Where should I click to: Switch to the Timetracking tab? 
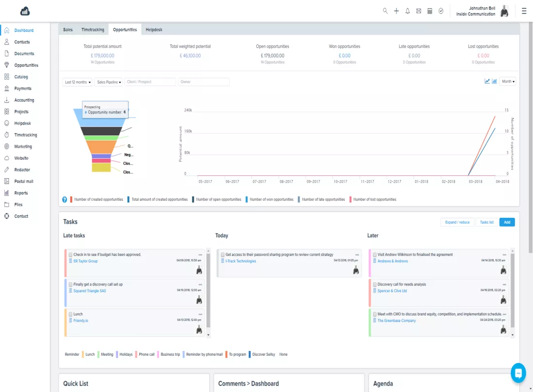(x=93, y=30)
